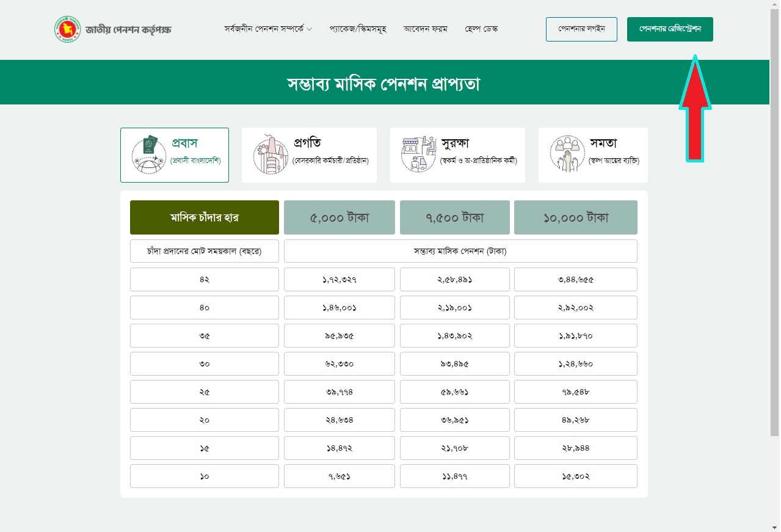Screen dimensions: 781x532
Task: Click the ৩৯,৭৭৪ pension value
Action: coord(340,392)
